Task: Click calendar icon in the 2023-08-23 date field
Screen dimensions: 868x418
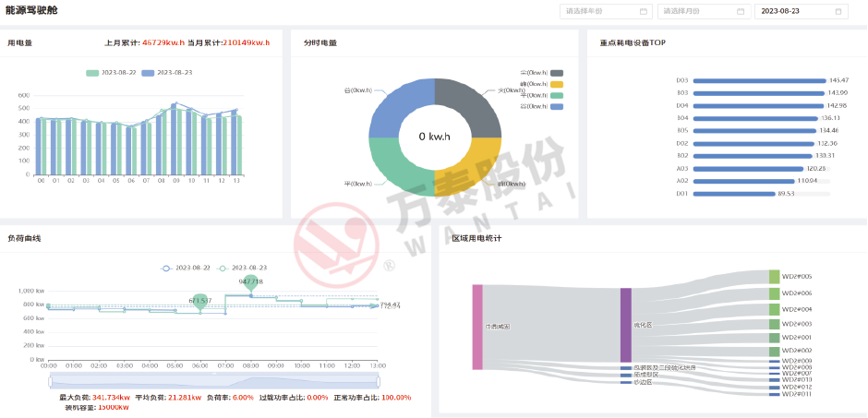Action: tap(838, 11)
